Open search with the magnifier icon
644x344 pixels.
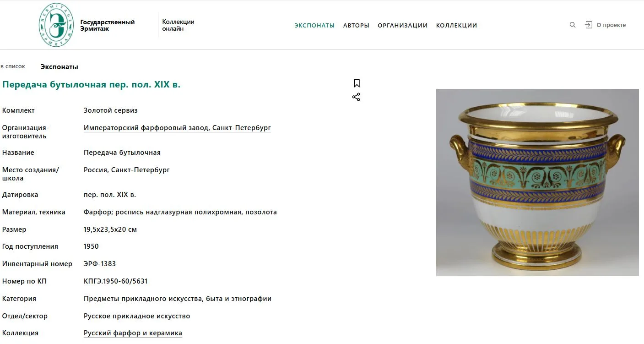click(x=572, y=25)
